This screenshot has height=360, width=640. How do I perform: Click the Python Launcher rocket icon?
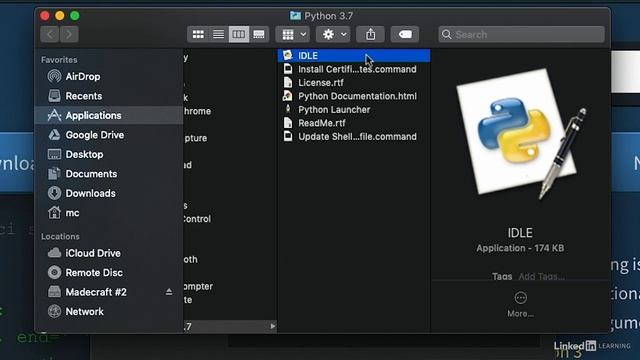coord(288,109)
